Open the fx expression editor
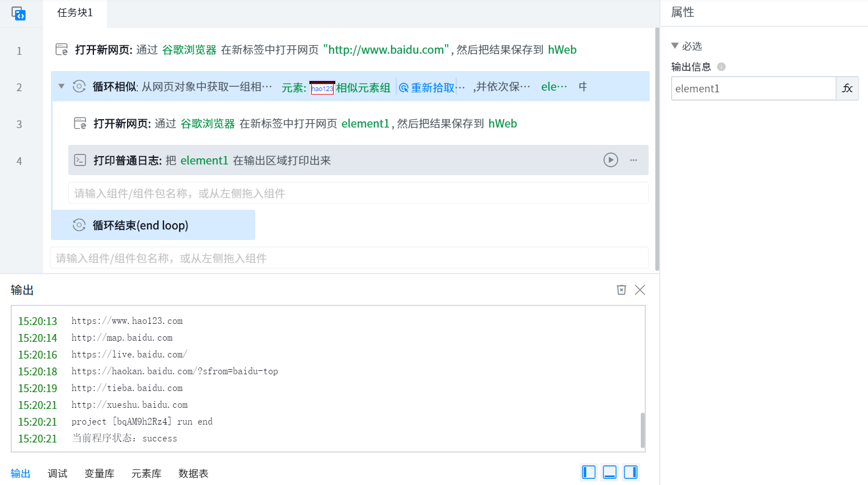The width and height of the screenshot is (868, 485). (847, 88)
